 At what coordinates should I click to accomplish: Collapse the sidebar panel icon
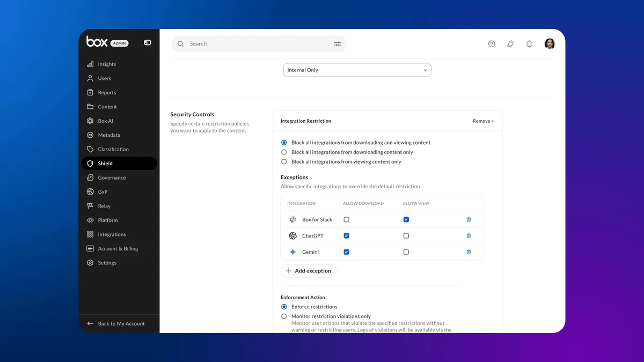pos(148,43)
